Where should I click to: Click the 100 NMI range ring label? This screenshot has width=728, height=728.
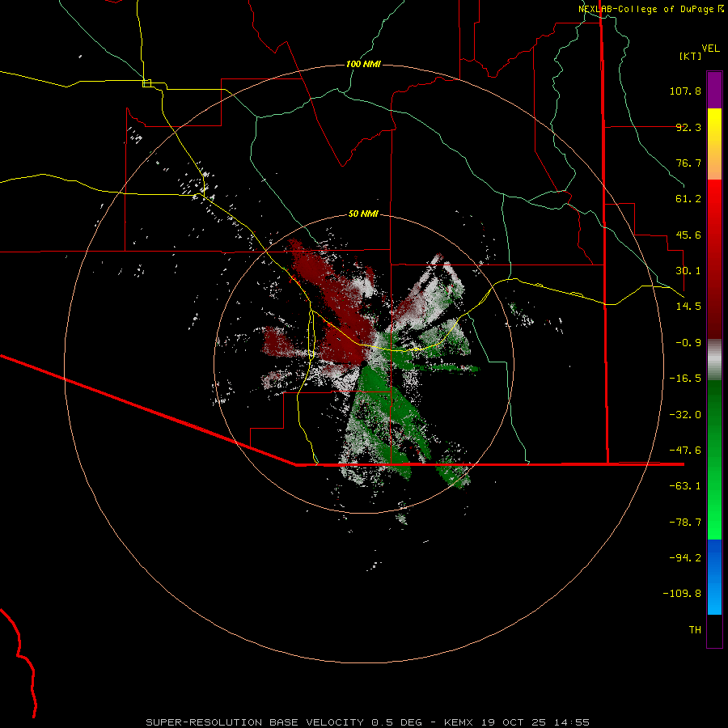tap(363, 64)
